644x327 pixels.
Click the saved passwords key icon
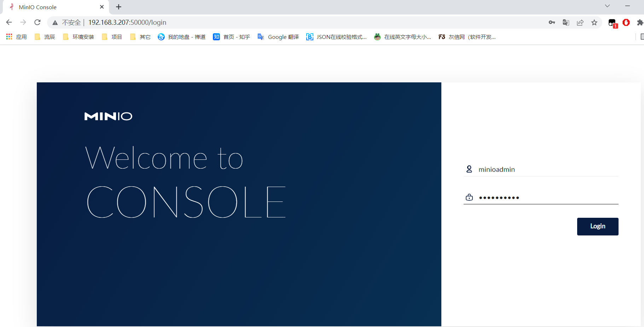point(552,22)
